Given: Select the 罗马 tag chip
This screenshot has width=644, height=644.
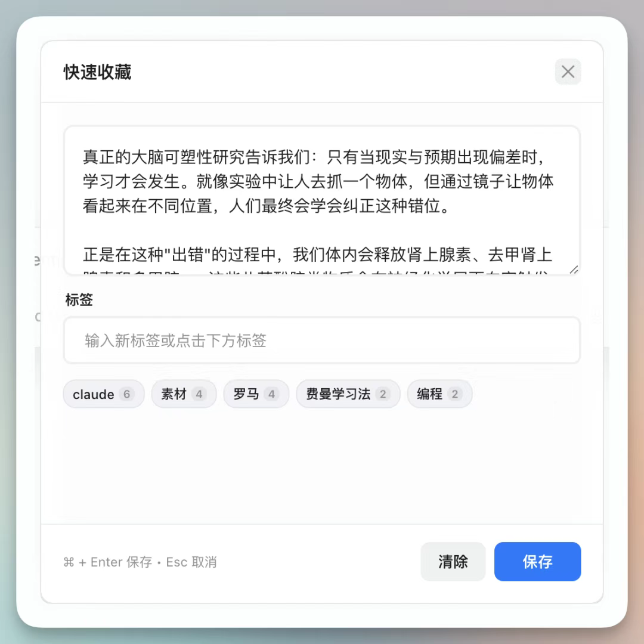Looking at the screenshot, I should (x=256, y=394).
